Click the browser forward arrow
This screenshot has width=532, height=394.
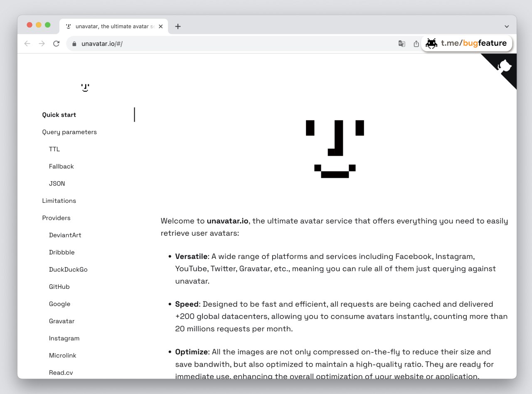pyautogui.click(x=42, y=44)
